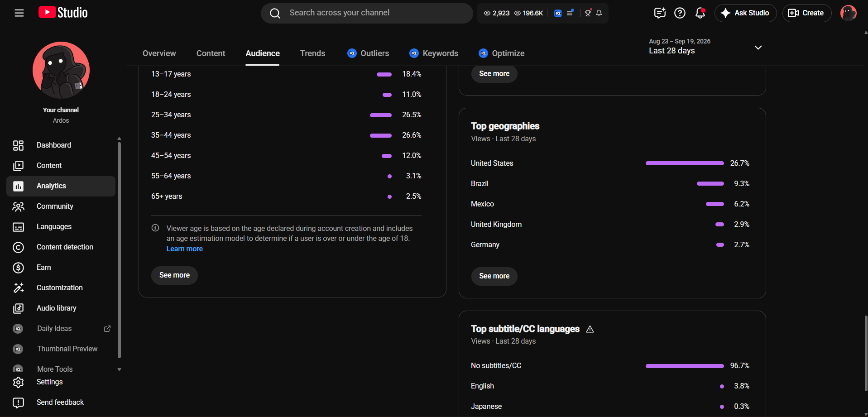Open the Earn dollar icon in sidebar

click(x=18, y=268)
